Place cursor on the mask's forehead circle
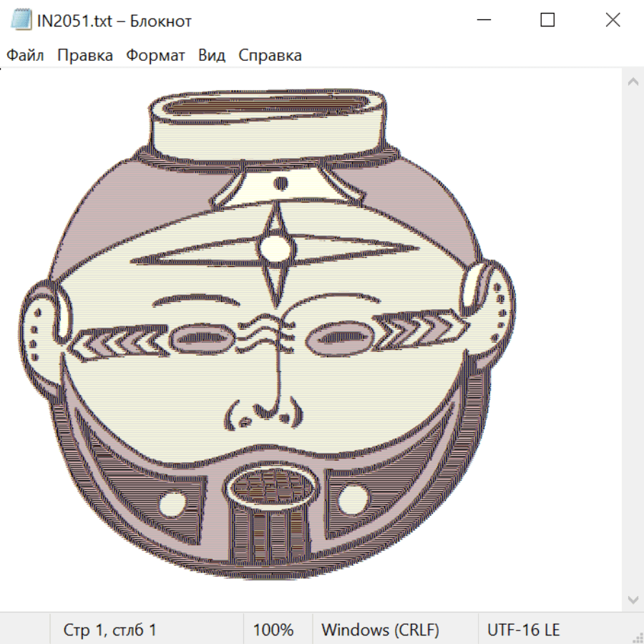 click(x=275, y=248)
